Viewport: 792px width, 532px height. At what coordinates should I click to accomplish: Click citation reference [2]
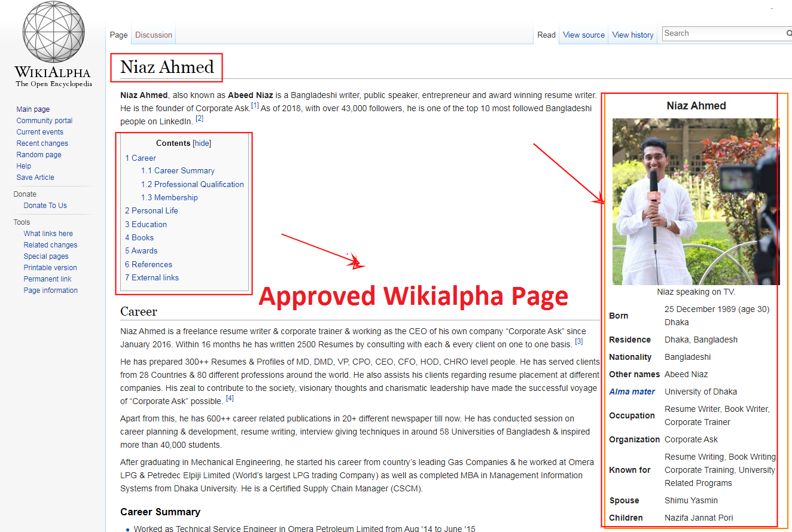click(x=200, y=119)
